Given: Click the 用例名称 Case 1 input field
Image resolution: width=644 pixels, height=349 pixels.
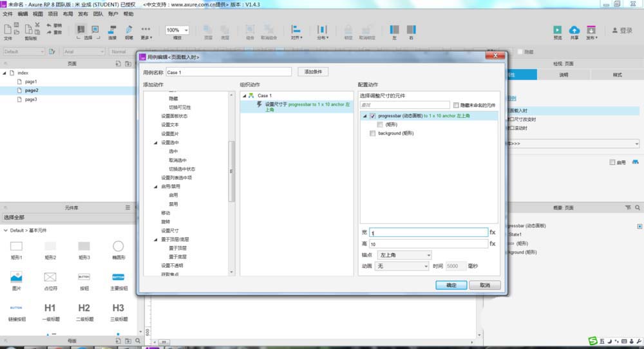Looking at the screenshot, I should tap(229, 72).
